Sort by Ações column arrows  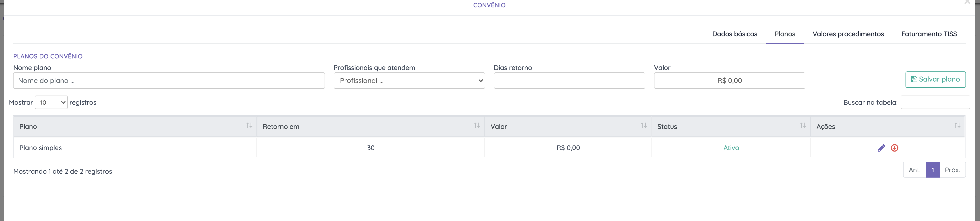pyautogui.click(x=957, y=126)
